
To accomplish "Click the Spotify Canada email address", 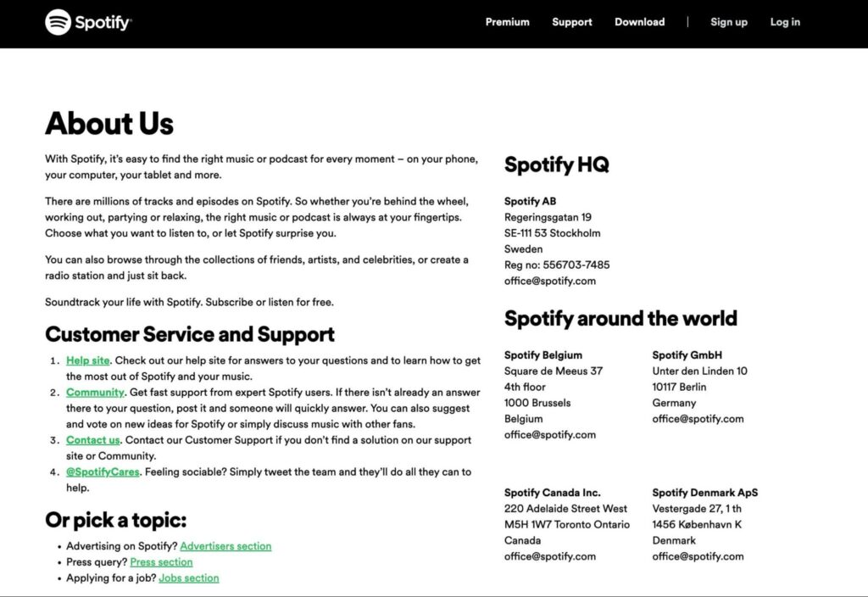I will tap(549, 556).
